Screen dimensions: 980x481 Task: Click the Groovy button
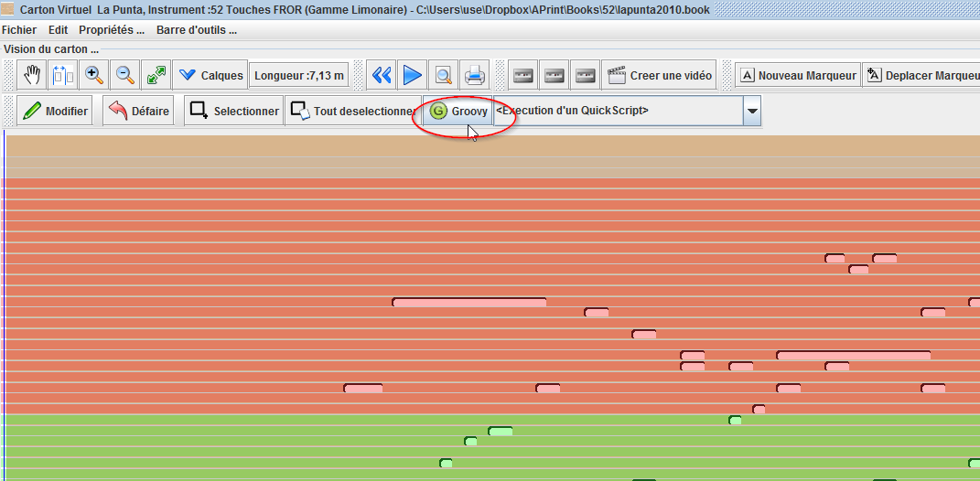pos(458,112)
